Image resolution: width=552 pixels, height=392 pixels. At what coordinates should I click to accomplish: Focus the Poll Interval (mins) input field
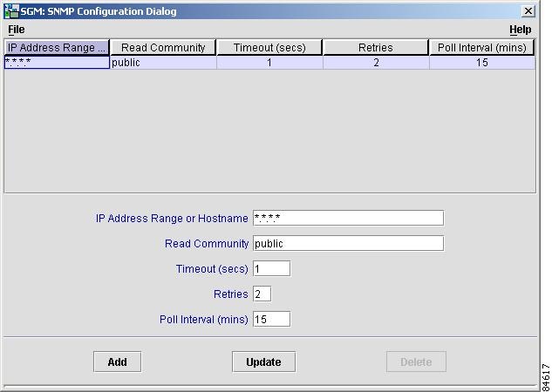[x=271, y=319]
